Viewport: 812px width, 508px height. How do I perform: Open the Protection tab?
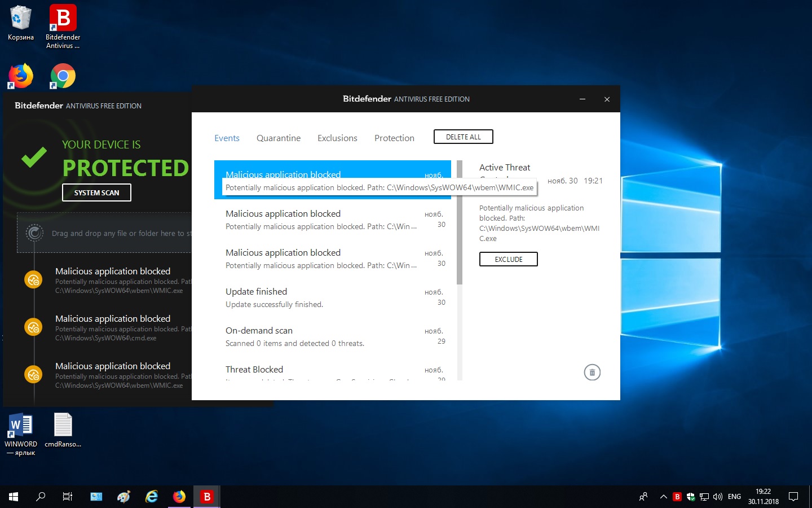point(394,138)
